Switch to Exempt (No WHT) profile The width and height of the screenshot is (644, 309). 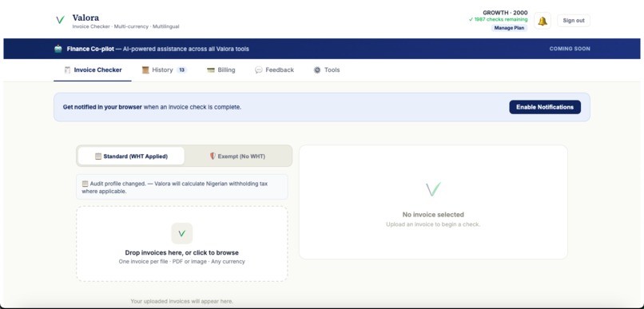(238, 156)
